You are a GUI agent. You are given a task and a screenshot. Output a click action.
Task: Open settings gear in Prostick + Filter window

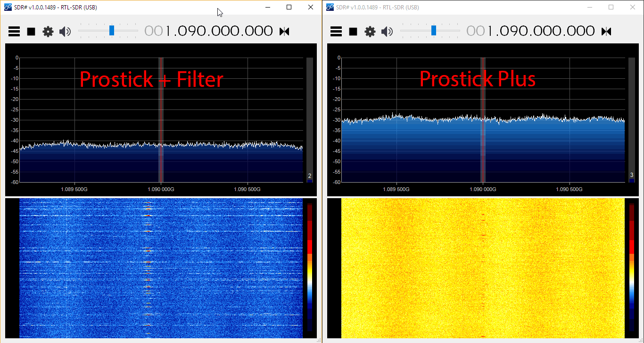click(48, 31)
